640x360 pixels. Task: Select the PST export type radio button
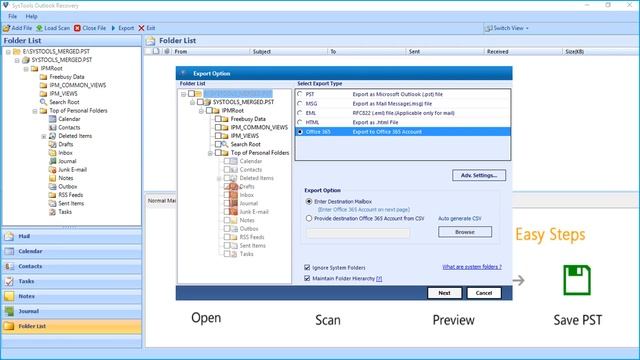point(300,94)
